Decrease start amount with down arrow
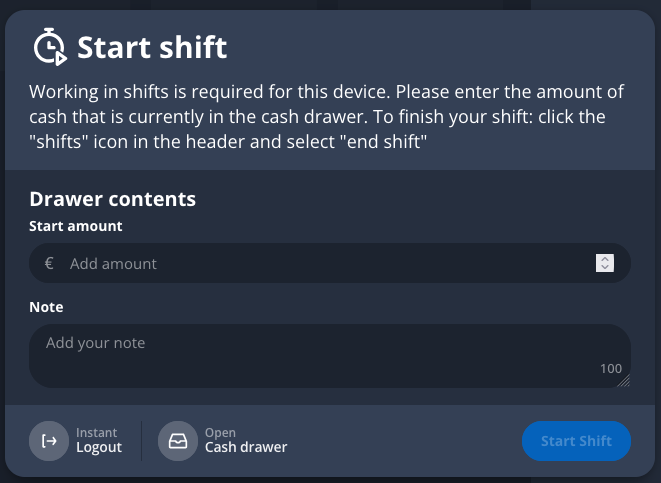This screenshot has width=661, height=483. [604, 268]
